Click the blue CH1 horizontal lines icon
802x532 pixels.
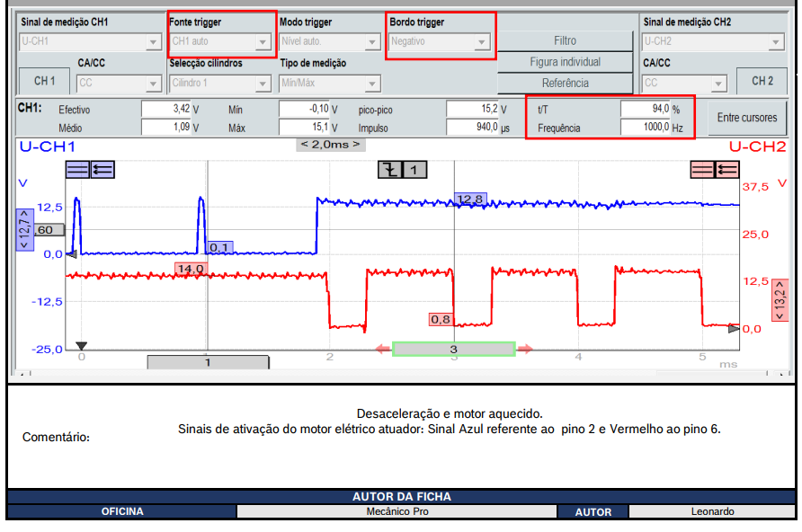76,168
